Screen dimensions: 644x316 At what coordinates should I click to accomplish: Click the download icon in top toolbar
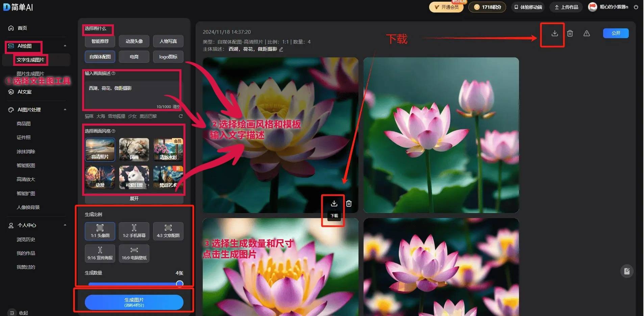tap(554, 33)
